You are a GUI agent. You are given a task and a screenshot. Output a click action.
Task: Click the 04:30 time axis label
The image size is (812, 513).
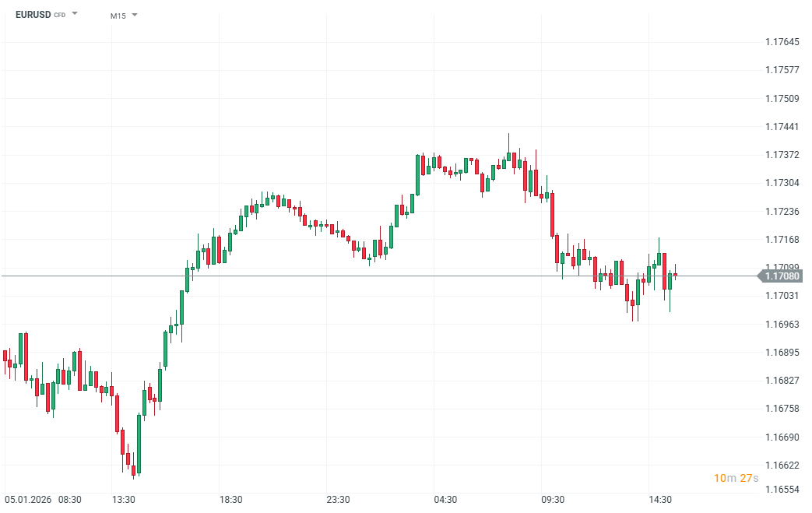pyautogui.click(x=445, y=499)
